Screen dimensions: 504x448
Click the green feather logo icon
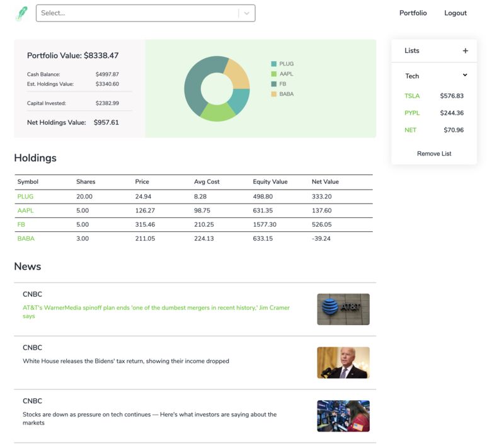point(22,13)
